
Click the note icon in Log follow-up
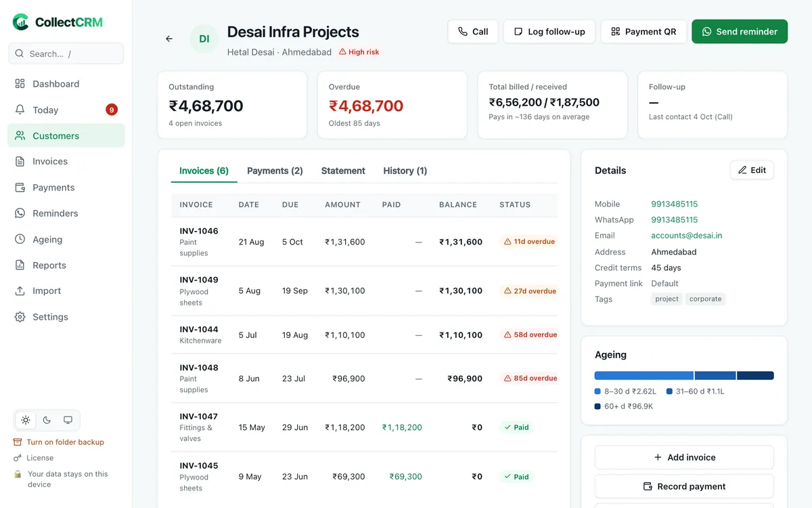tap(518, 32)
